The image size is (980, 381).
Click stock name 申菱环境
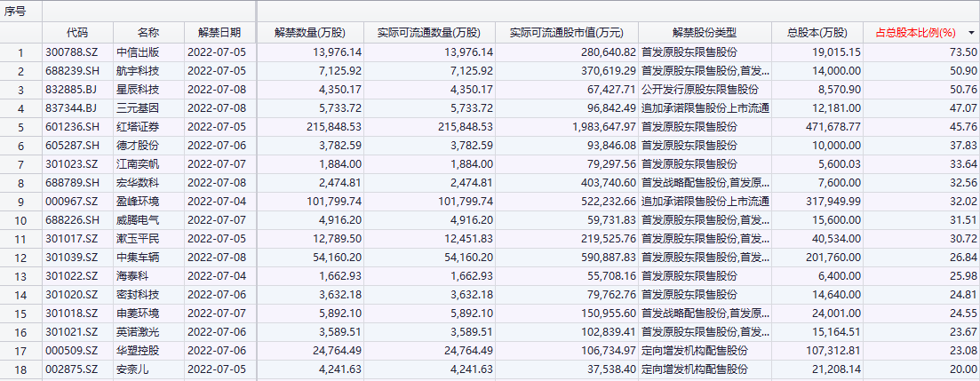tap(138, 314)
